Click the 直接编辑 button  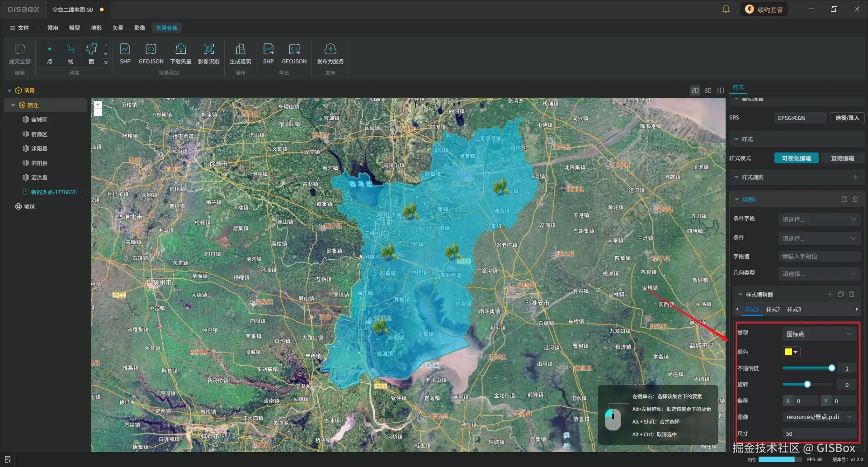click(842, 158)
